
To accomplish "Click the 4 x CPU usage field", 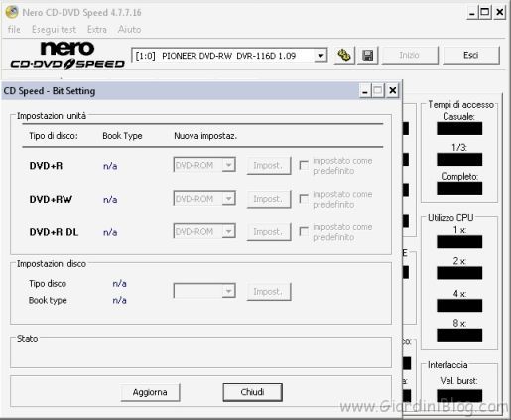I will click(459, 305).
